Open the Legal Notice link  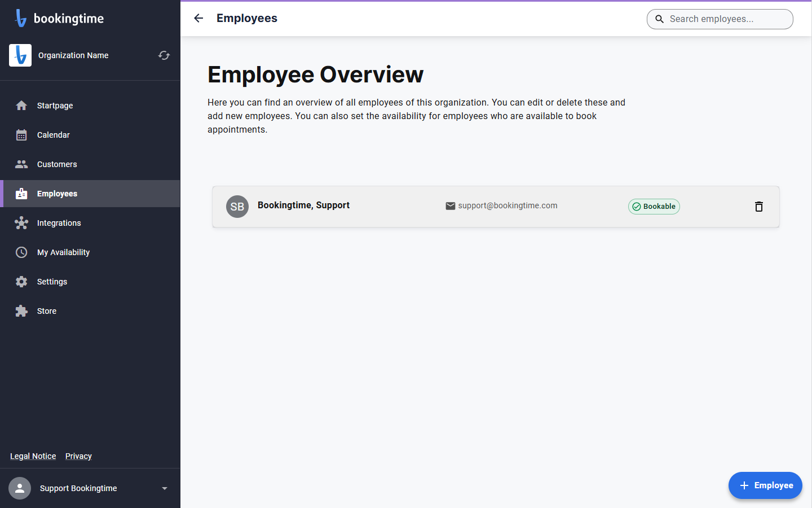click(33, 456)
